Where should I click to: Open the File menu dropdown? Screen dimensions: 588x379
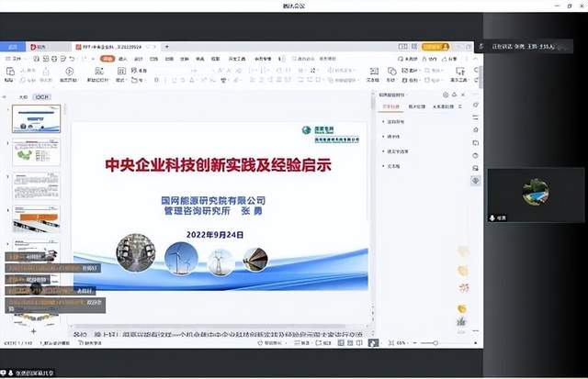pyautogui.click(x=14, y=59)
